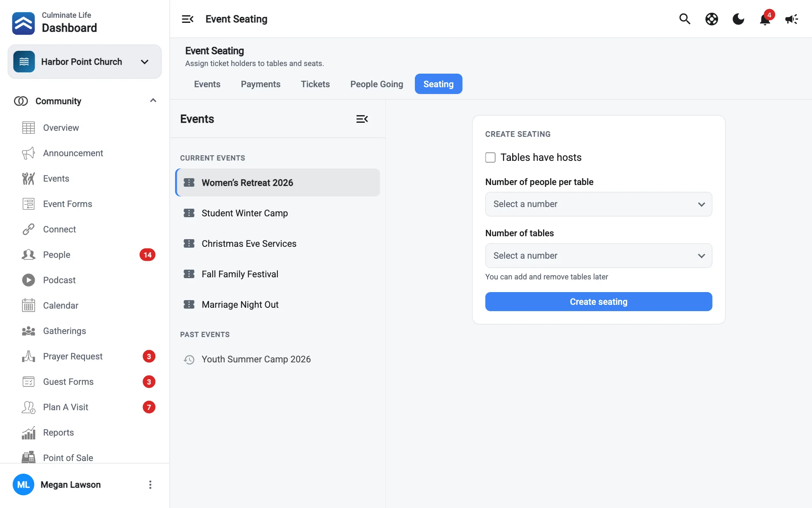Select the Seating tab

[x=439, y=84]
